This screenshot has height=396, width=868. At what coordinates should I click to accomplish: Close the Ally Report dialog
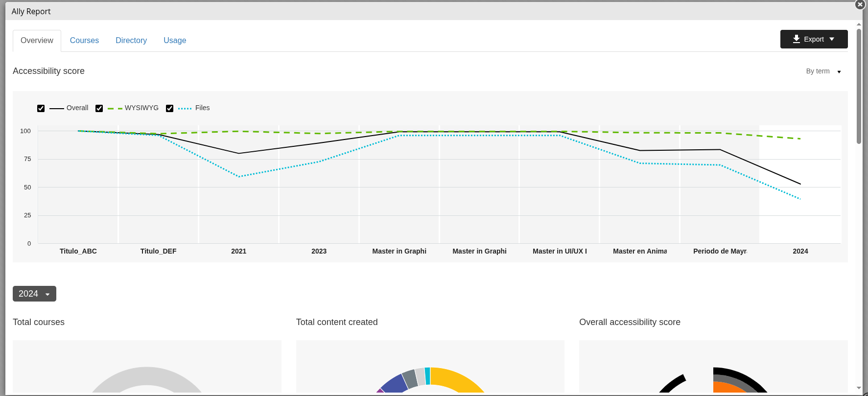tap(860, 4)
